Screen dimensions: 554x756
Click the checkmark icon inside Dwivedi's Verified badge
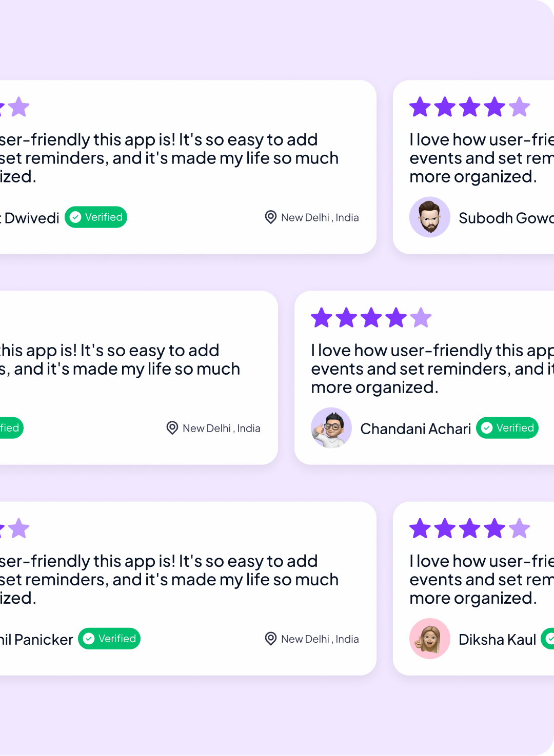[x=75, y=217]
